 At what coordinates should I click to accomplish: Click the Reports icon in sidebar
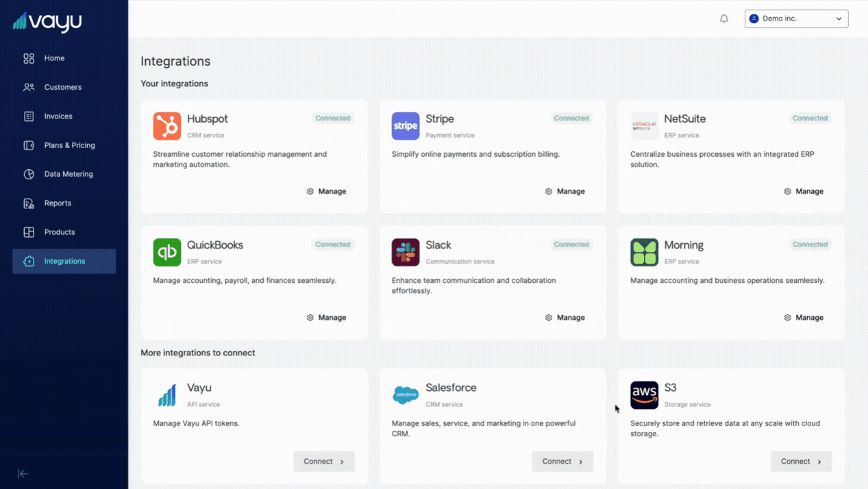pyautogui.click(x=29, y=203)
